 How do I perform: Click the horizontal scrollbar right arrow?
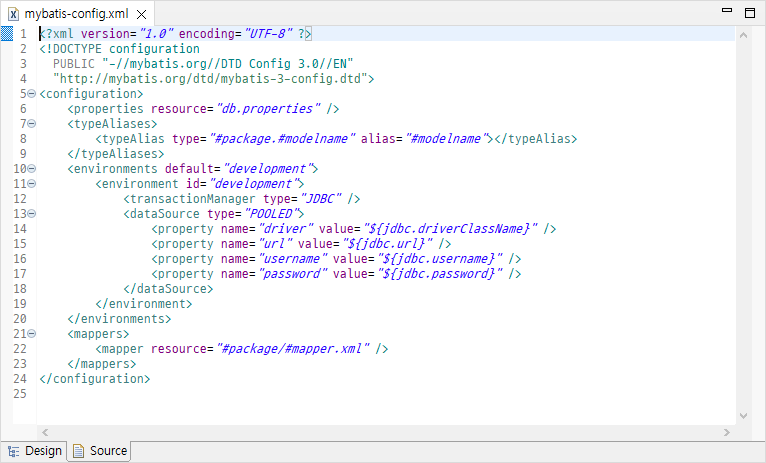(x=727, y=432)
